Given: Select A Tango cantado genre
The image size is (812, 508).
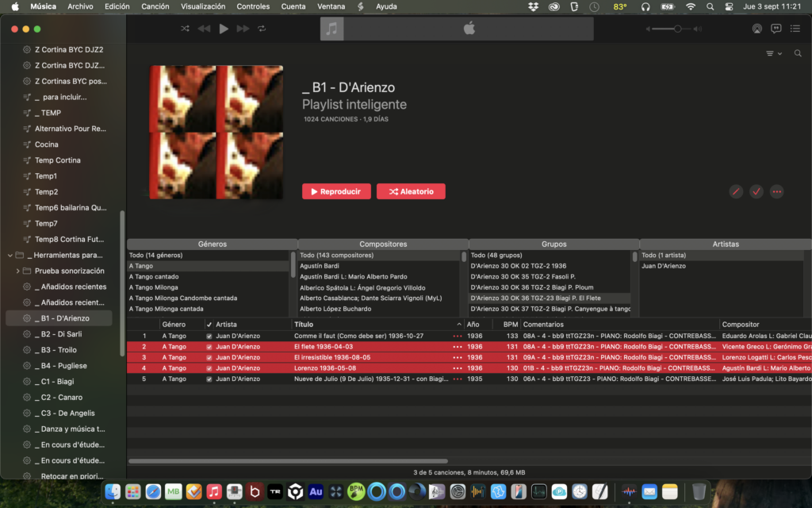Looking at the screenshot, I should pos(209,277).
